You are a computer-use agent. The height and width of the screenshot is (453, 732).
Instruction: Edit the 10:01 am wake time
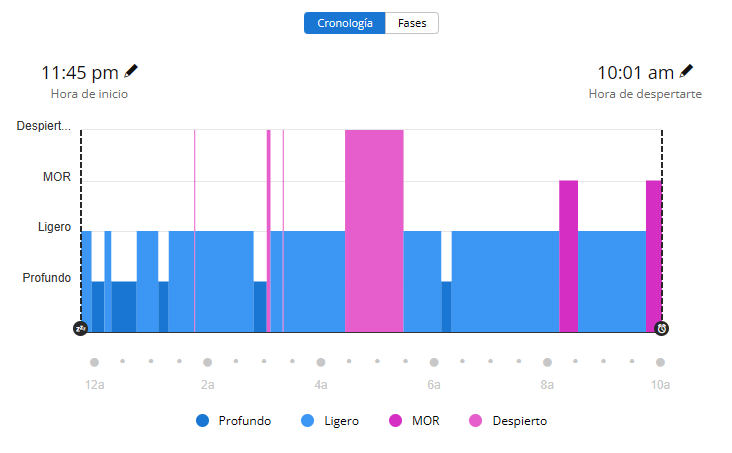635,72
